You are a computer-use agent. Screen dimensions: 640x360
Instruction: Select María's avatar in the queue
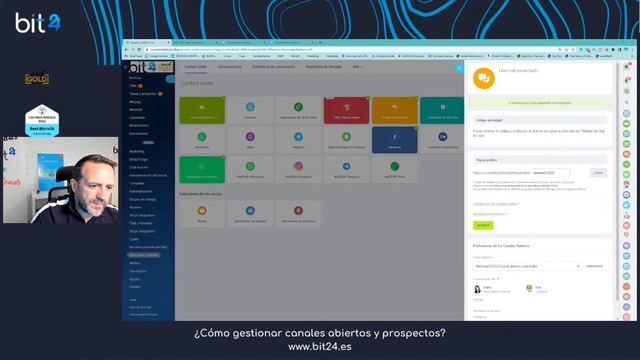[x=477, y=289]
